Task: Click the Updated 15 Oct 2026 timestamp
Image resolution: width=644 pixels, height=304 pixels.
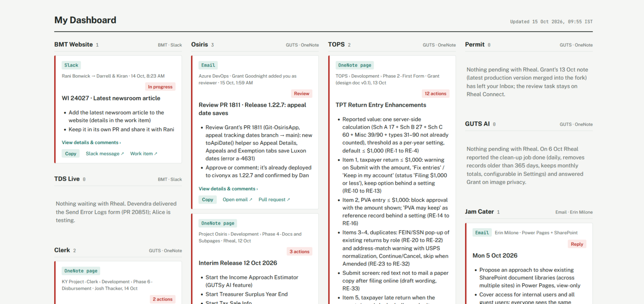Action: pos(551,22)
